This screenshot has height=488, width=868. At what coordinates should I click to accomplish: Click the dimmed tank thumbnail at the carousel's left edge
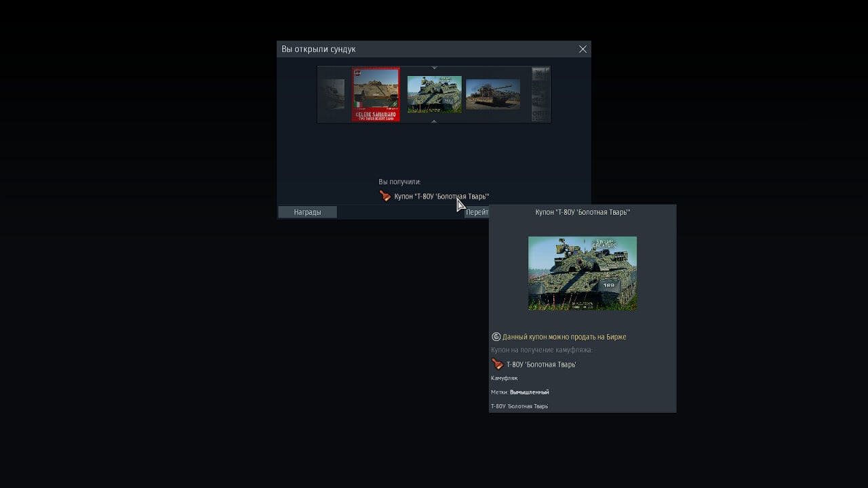(332, 94)
